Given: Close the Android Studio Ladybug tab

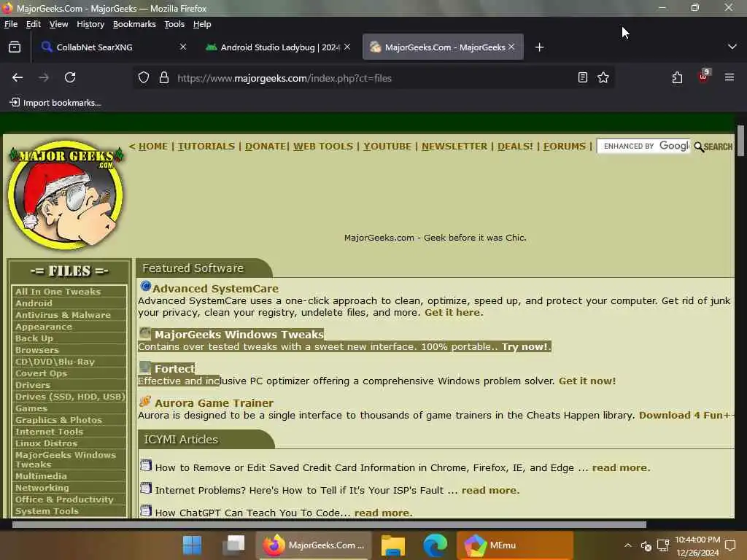Looking at the screenshot, I should tap(347, 47).
